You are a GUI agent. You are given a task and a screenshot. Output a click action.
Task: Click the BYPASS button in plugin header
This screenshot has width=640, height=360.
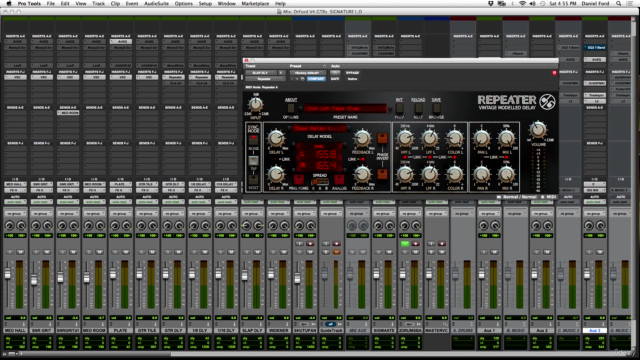pyautogui.click(x=352, y=73)
